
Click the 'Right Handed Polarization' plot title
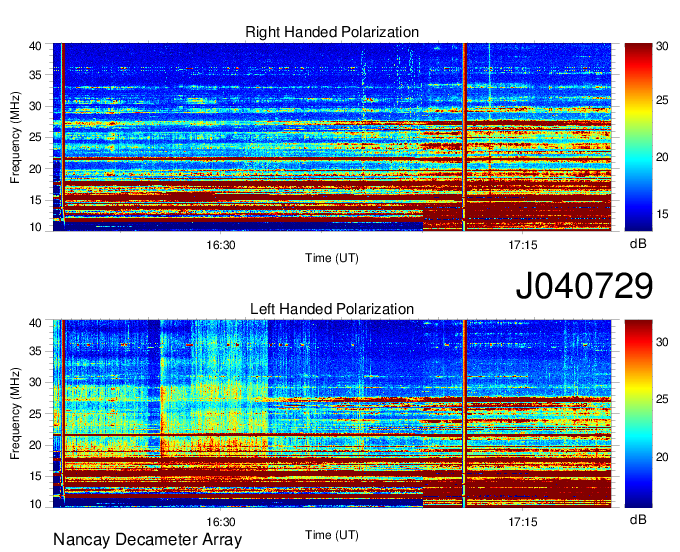pos(332,32)
